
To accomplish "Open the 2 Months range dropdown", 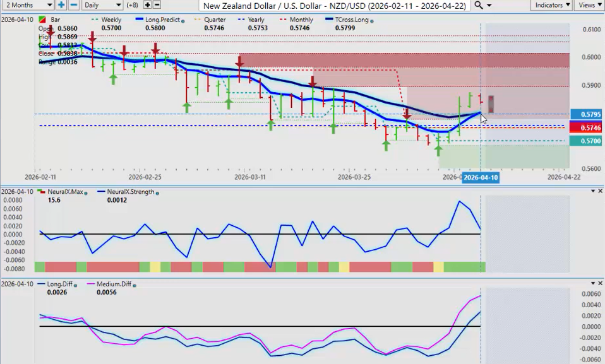I will 25,5.
